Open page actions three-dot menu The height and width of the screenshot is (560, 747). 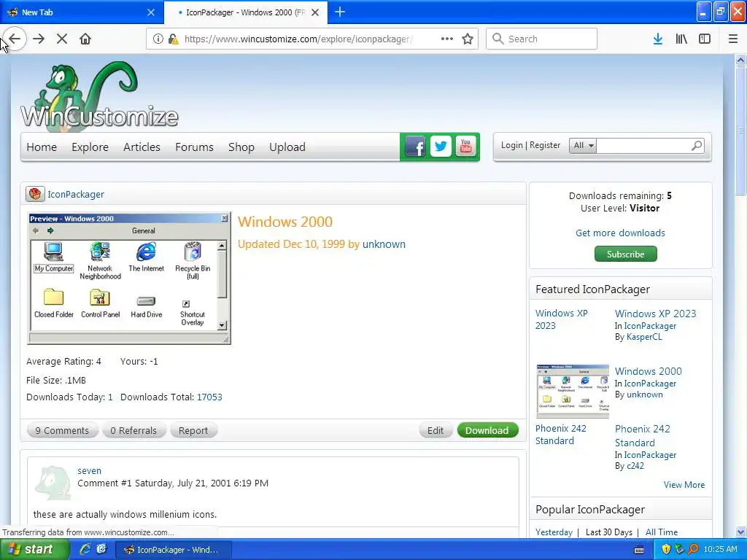(447, 39)
